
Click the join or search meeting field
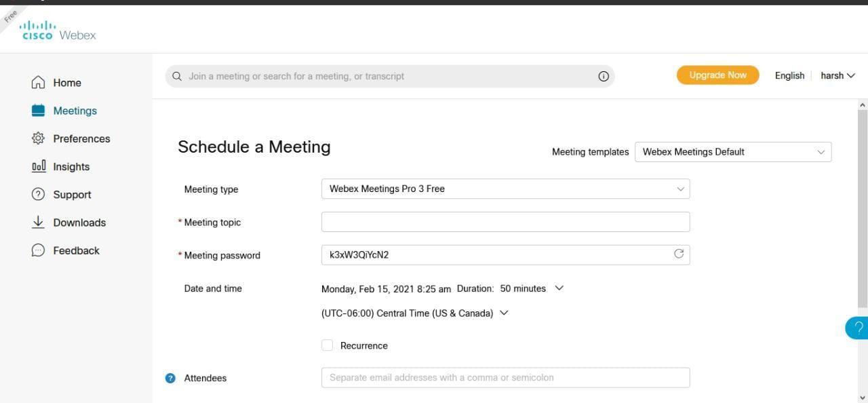390,76
